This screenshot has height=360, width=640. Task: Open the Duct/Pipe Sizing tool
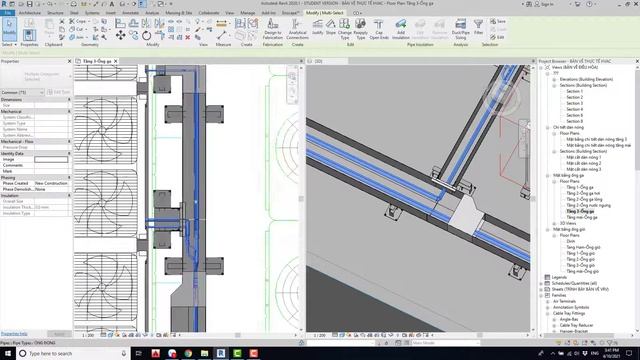460,29
